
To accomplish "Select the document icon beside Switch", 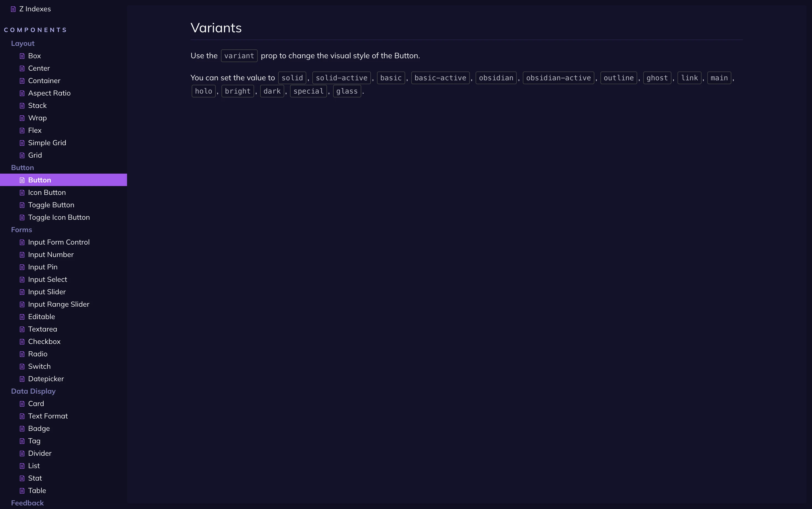I will coord(22,367).
